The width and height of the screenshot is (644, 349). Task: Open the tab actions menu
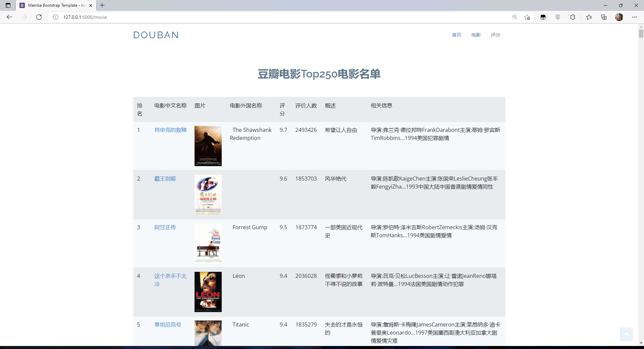click(7, 5)
